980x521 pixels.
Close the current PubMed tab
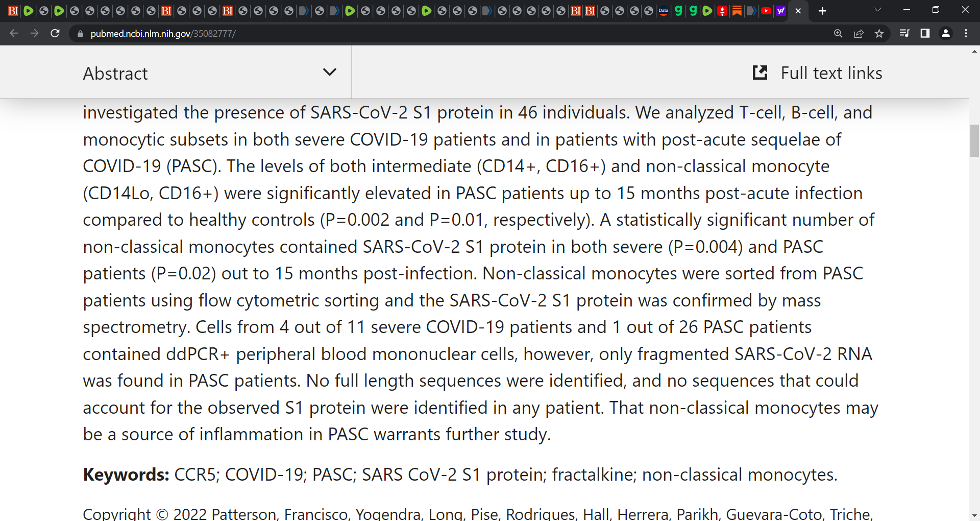coord(798,11)
